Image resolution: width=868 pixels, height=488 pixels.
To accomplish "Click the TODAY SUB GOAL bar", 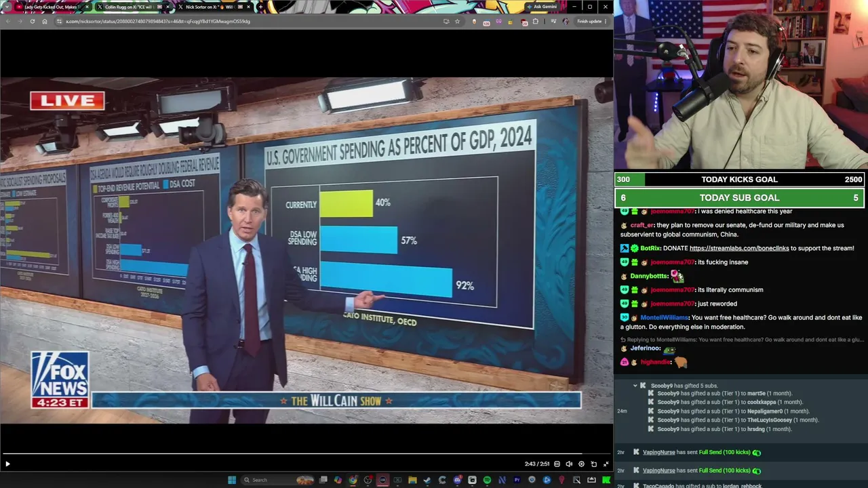I will click(740, 198).
